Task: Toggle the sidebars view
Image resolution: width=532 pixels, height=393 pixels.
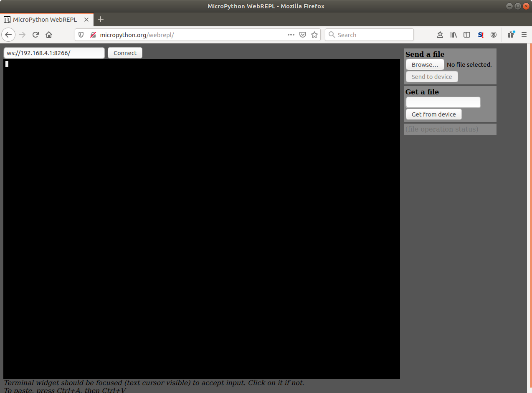Action: (x=467, y=35)
